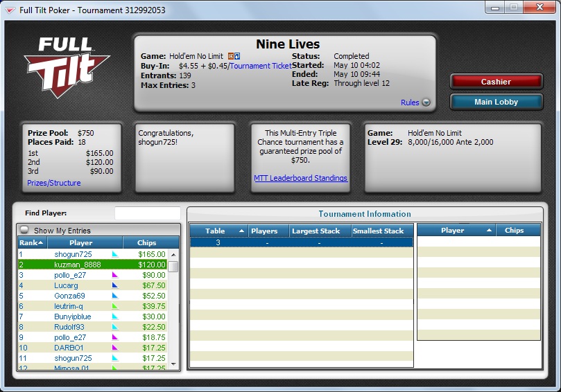
Task: Click the Full Tilt icon in the title bar
Action: click(10, 10)
